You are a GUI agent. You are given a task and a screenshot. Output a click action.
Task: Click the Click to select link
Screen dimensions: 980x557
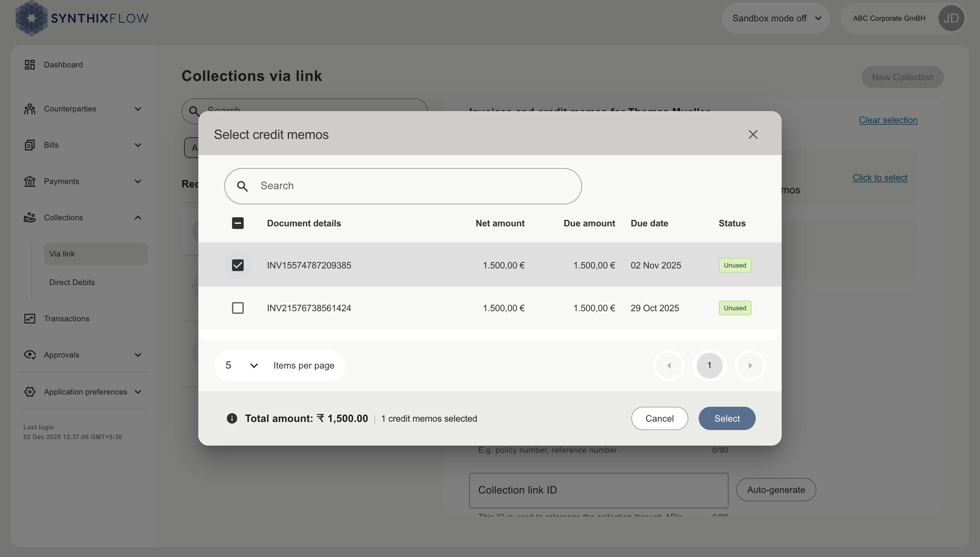click(x=880, y=177)
